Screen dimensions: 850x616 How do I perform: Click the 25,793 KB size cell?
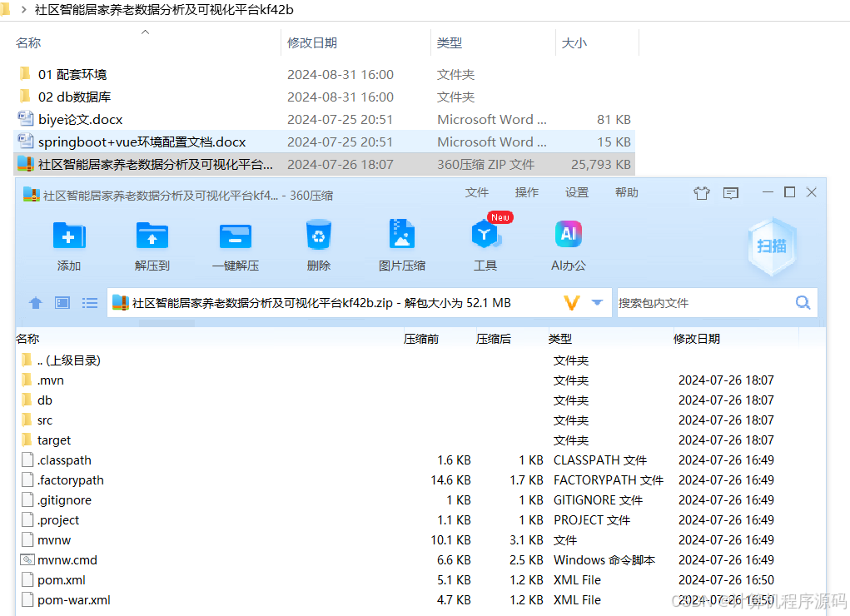tap(600, 164)
